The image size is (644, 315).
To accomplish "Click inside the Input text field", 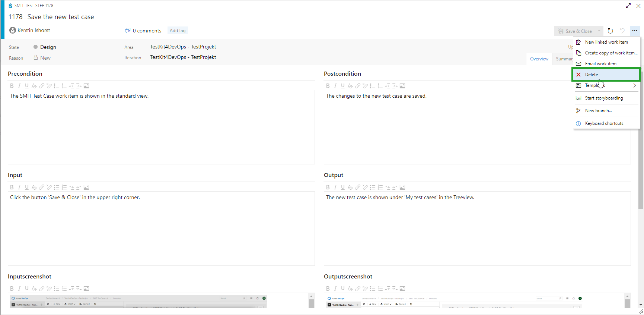I will click(161, 228).
